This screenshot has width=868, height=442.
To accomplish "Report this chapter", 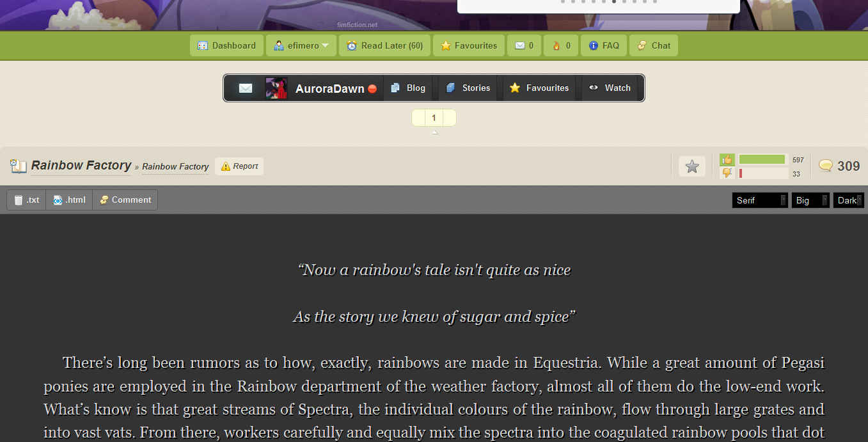I will (x=239, y=166).
